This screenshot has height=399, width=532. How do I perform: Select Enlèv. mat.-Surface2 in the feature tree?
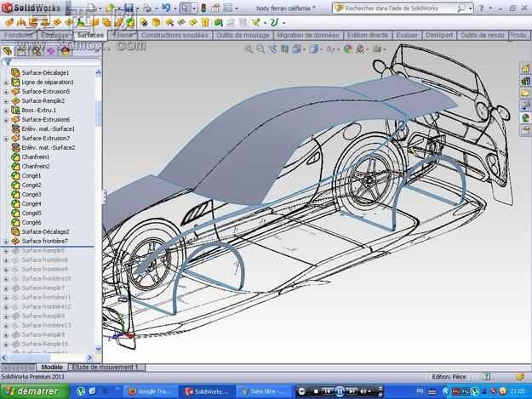click(x=49, y=148)
